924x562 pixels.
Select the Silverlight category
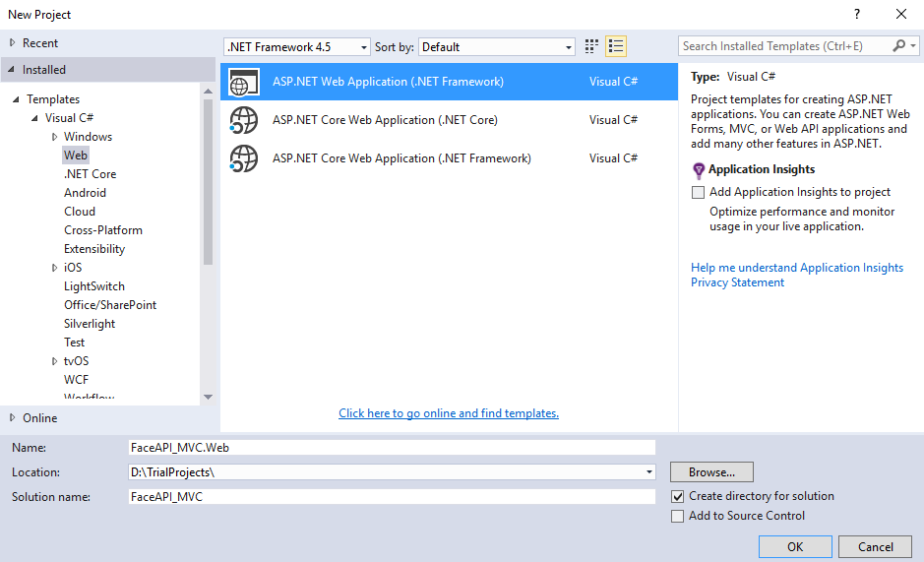90,324
